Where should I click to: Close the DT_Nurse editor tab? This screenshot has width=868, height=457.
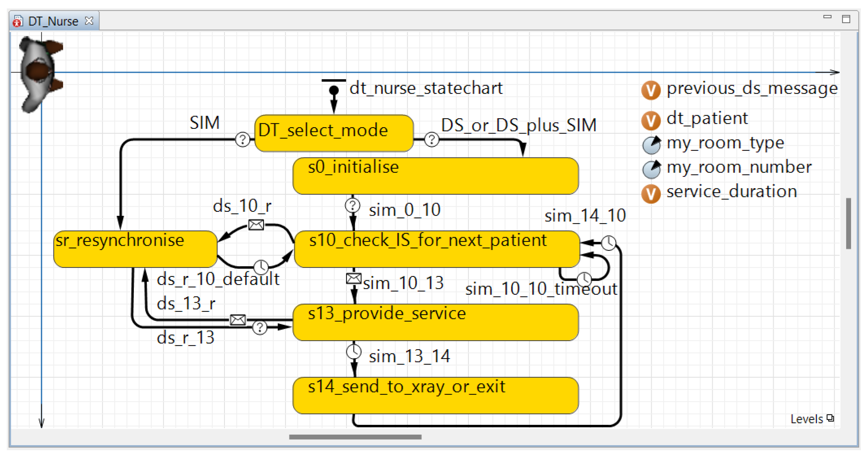pyautogui.click(x=89, y=21)
